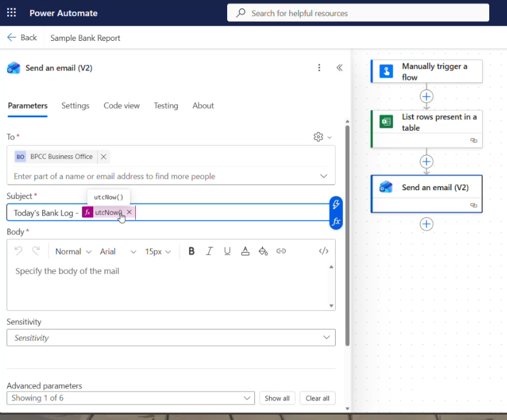
Task: Click the recipient name entry field
Action: coord(165,176)
